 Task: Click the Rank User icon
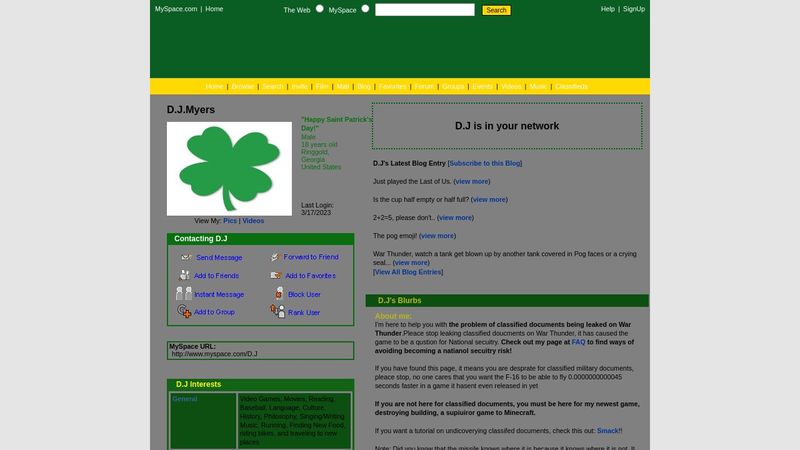pos(278,312)
